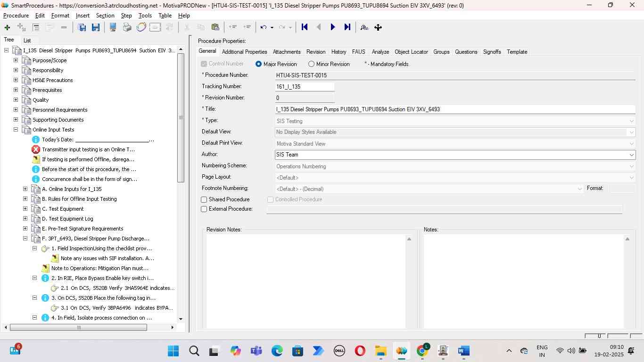Click the four-way move arrows icon
Image resolution: width=644 pixels, height=362 pixels.
coord(378,27)
